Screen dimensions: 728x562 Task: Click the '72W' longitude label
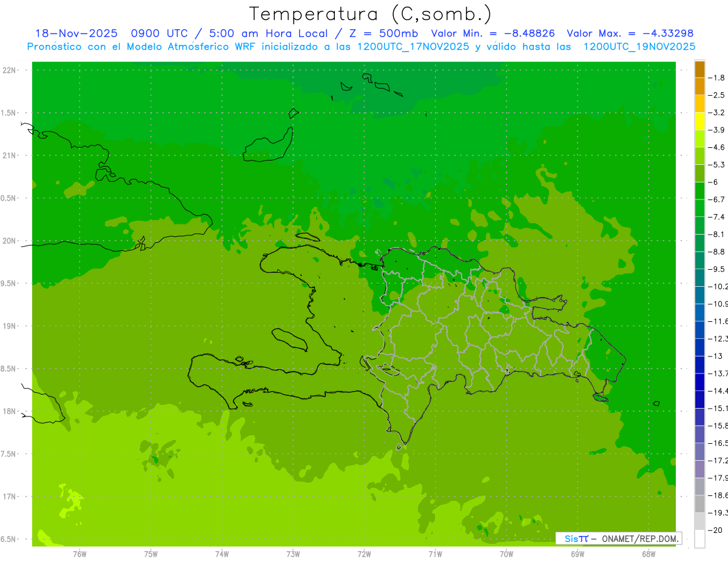(x=364, y=554)
